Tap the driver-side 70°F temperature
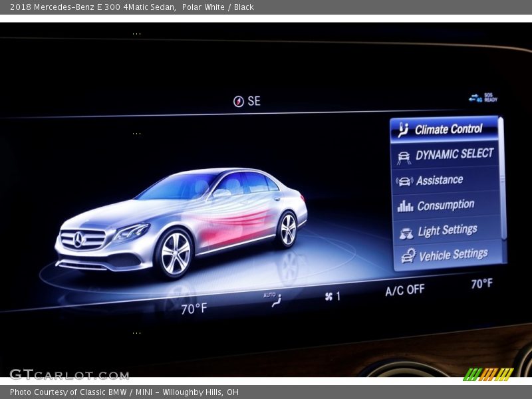 click(x=194, y=309)
